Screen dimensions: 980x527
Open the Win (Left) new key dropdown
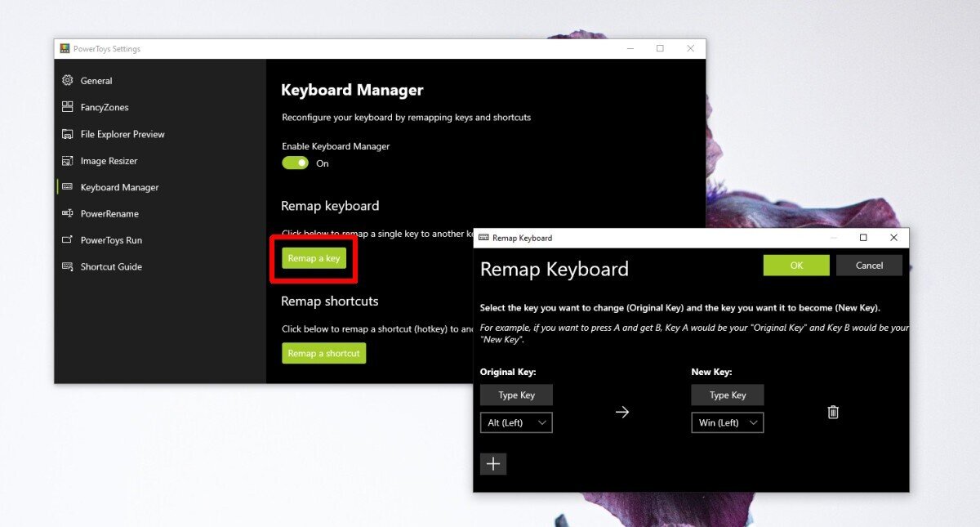(x=727, y=422)
